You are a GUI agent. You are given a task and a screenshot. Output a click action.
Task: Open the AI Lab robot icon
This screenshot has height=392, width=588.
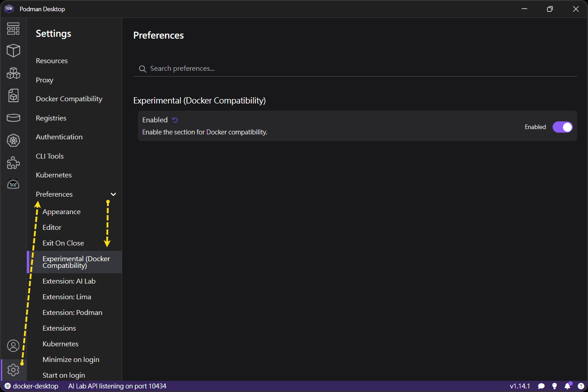[13, 184]
